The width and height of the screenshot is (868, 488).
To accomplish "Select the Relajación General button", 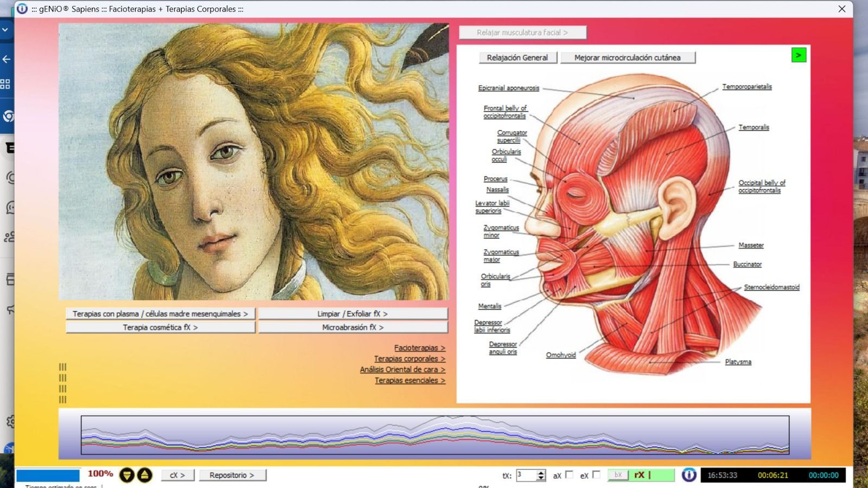I will 518,57.
